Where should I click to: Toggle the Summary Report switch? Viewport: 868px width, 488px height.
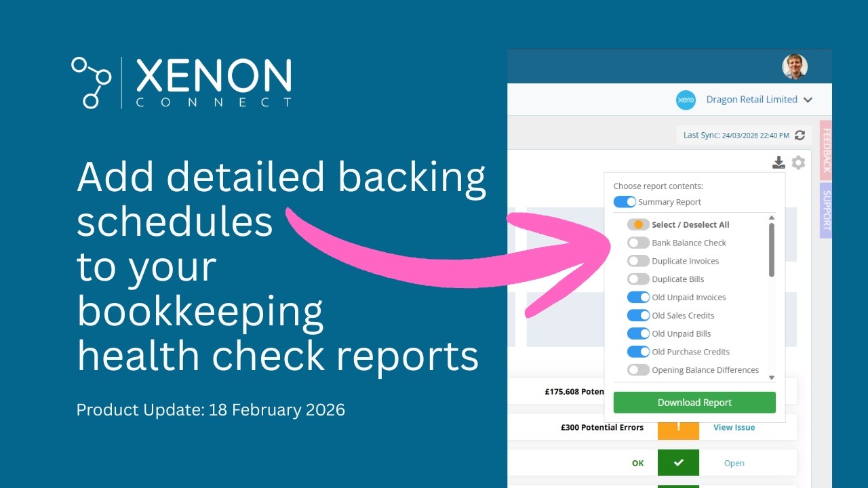pyautogui.click(x=625, y=202)
